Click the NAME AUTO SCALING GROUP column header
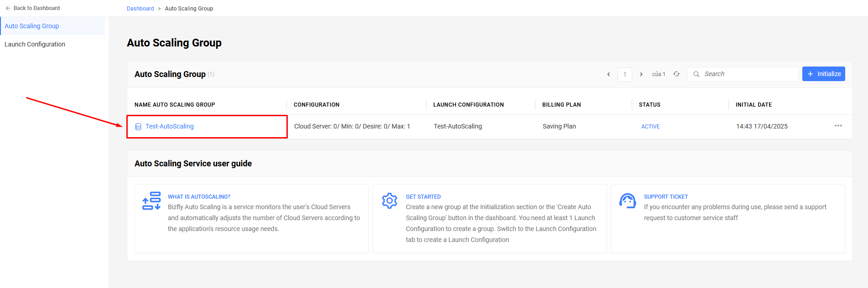The image size is (868, 288). [175, 105]
